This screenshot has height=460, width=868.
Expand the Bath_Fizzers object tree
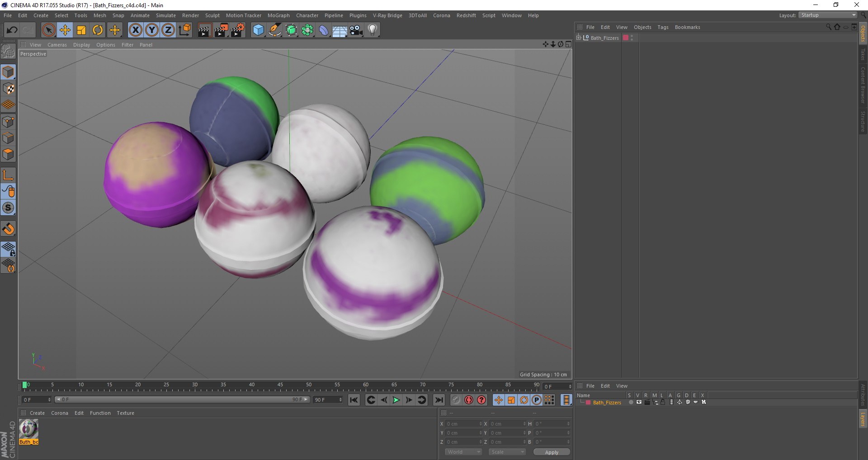tap(578, 38)
